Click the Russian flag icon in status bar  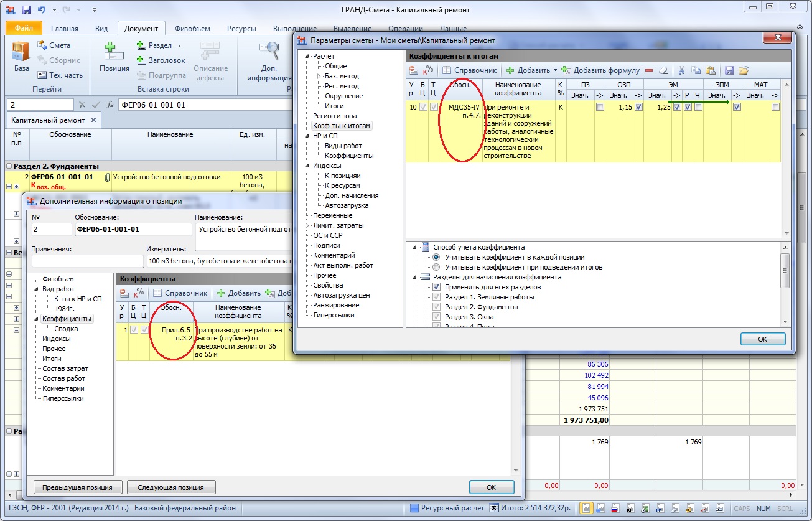coord(615,508)
